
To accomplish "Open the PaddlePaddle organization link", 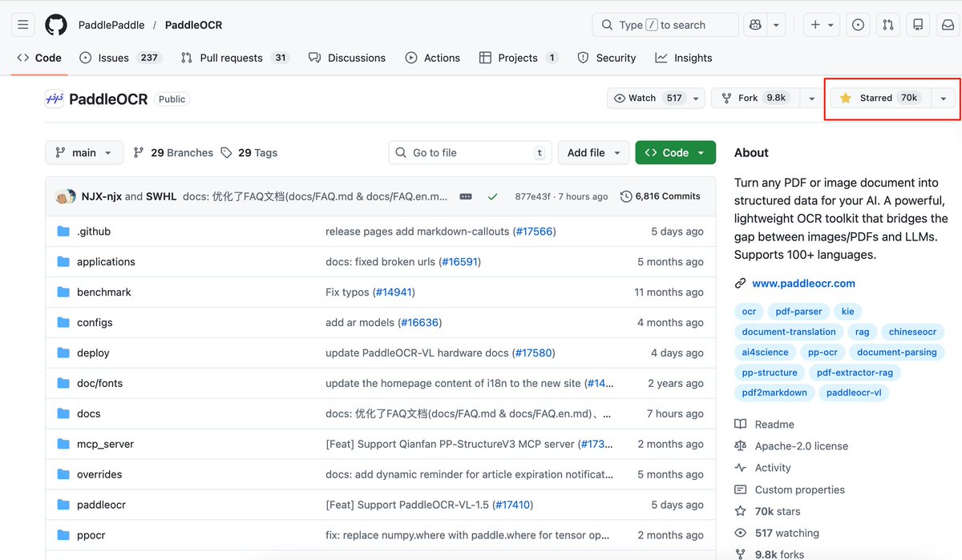I will coord(111,25).
